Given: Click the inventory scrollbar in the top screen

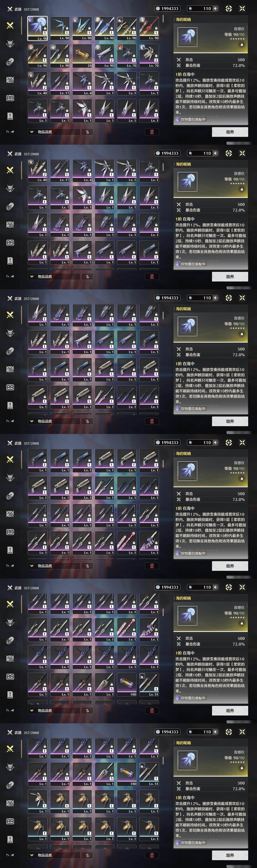Looking at the screenshot, I should coord(163,18).
